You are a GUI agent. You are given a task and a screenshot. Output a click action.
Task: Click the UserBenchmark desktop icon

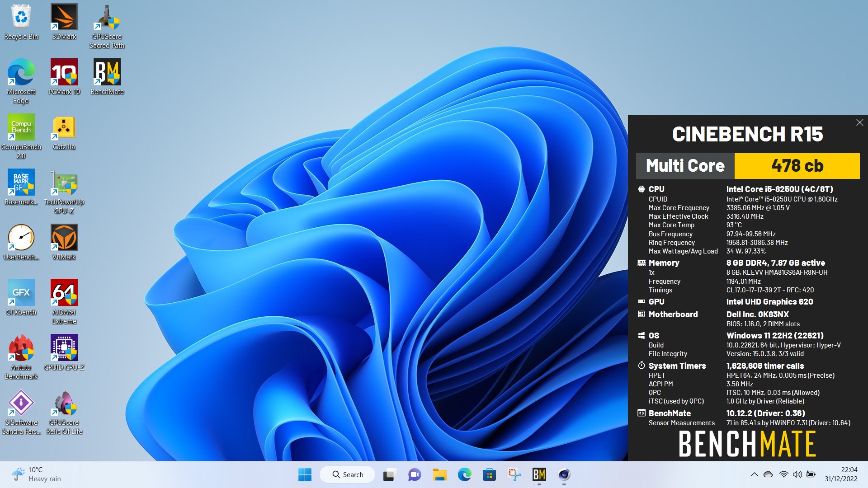(x=21, y=243)
